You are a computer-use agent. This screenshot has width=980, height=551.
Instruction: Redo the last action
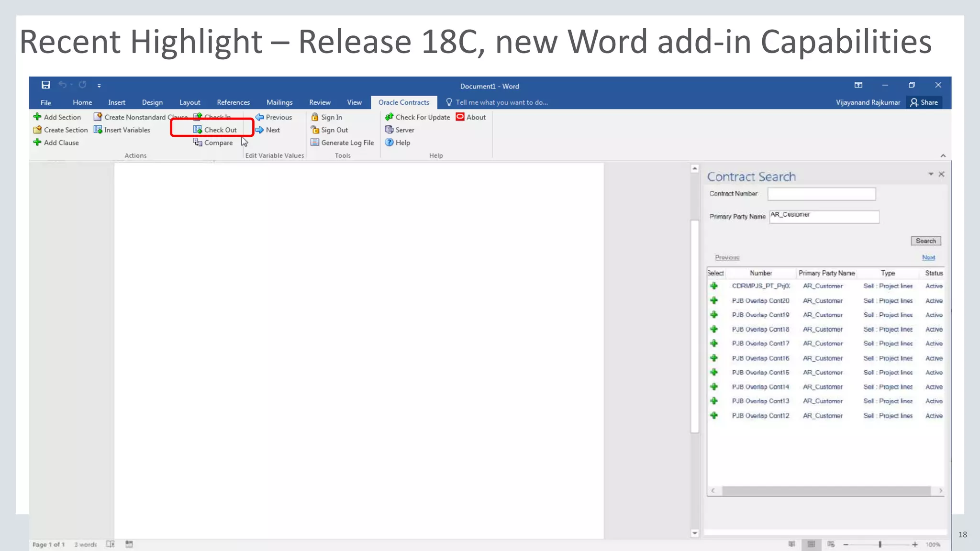coord(83,85)
